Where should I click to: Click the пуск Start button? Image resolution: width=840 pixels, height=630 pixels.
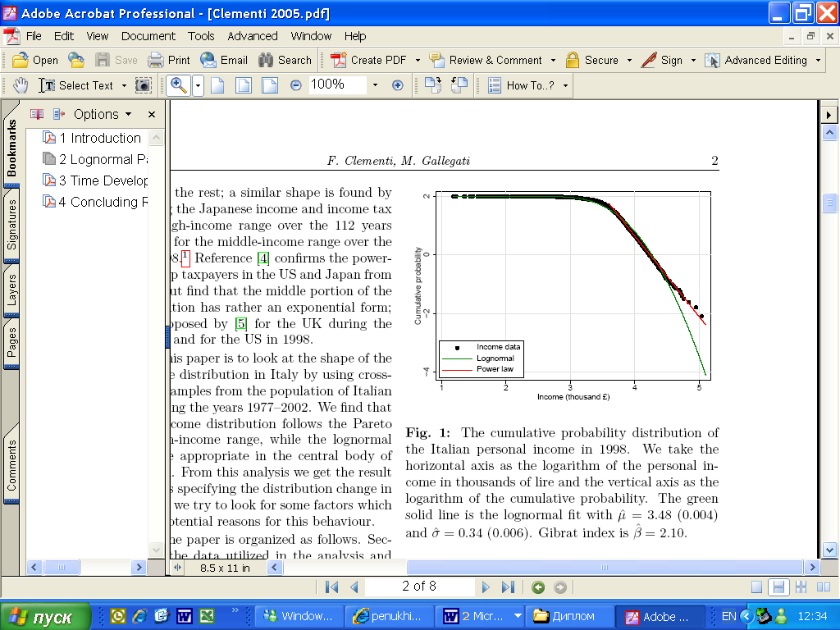click(x=46, y=617)
